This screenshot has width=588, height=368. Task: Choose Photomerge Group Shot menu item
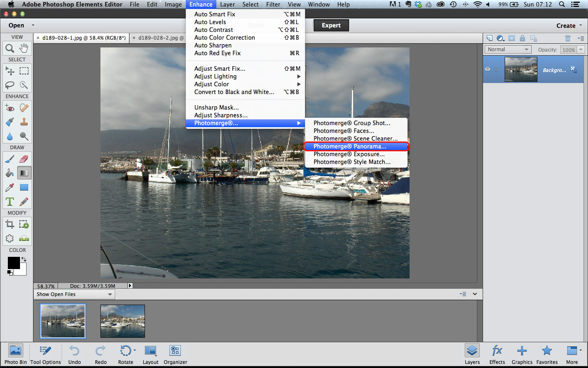click(x=356, y=123)
